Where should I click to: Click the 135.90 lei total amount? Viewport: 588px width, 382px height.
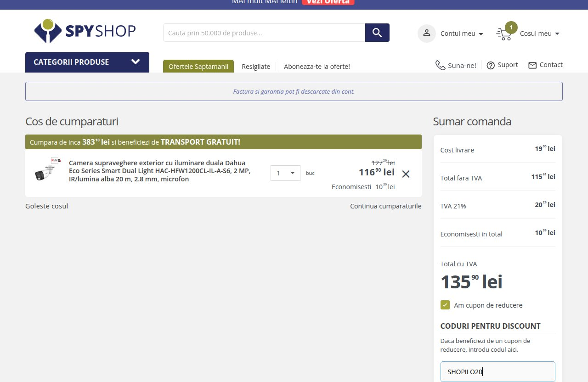point(471,282)
